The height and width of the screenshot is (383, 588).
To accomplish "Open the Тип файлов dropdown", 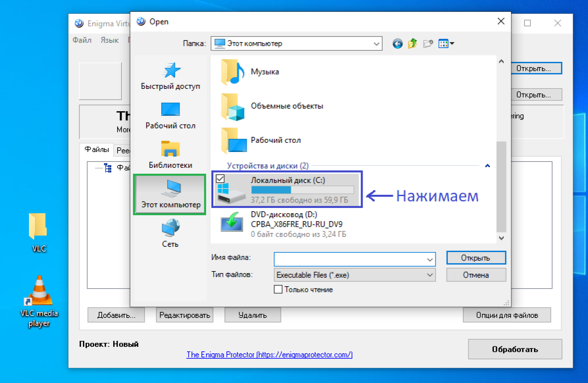I will 355,275.
